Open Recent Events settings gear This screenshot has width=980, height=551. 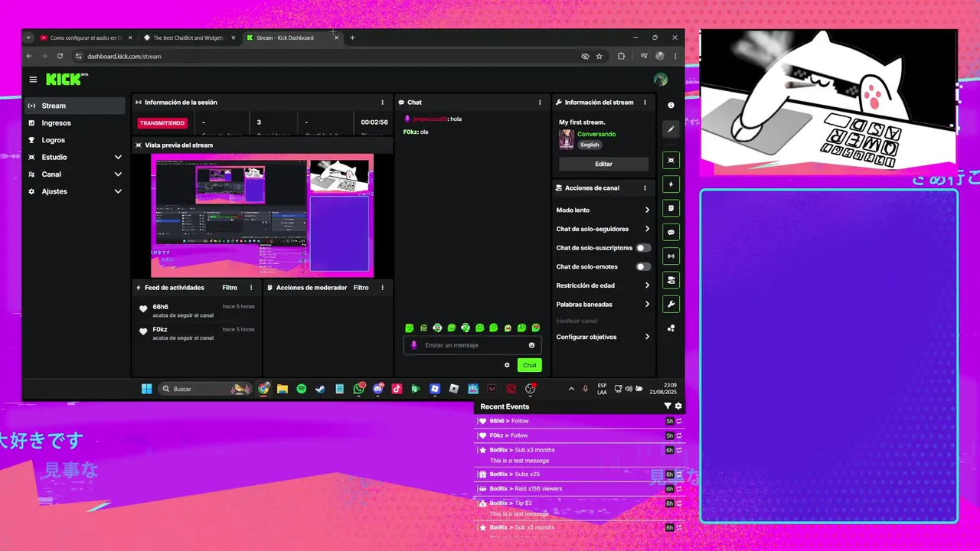tap(678, 406)
